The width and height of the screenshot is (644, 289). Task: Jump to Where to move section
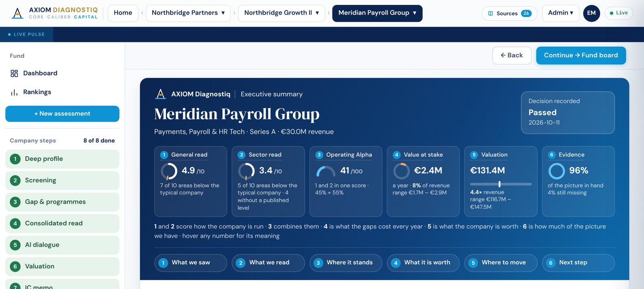click(x=501, y=263)
